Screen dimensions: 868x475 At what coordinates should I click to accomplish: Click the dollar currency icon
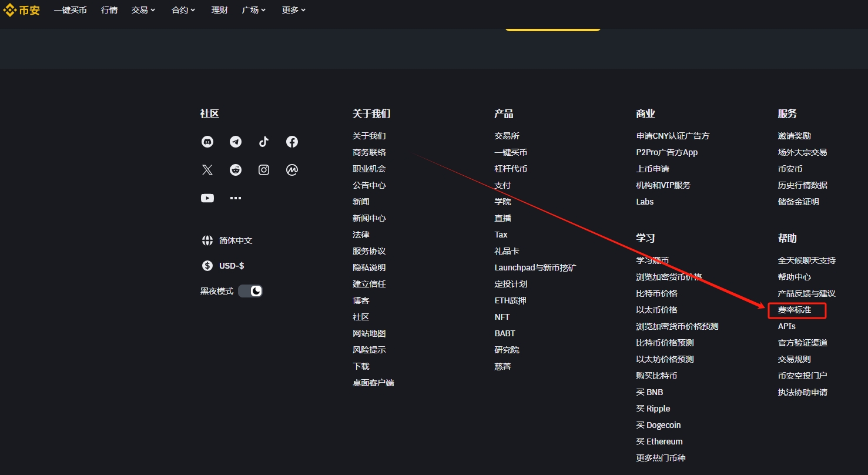pyautogui.click(x=207, y=266)
